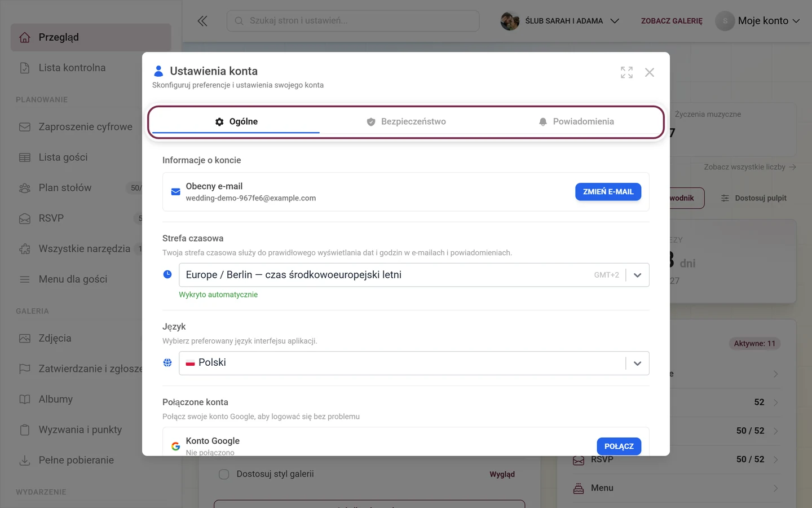This screenshot has height=508, width=812.
Task: Click the Aktywne: 11 badge
Action: pyautogui.click(x=754, y=343)
